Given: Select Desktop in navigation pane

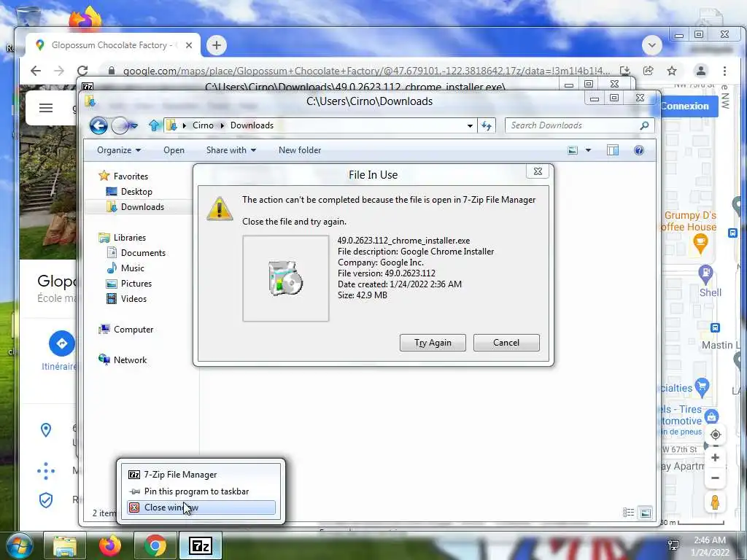Looking at the screenshot, I should (136, 192).
